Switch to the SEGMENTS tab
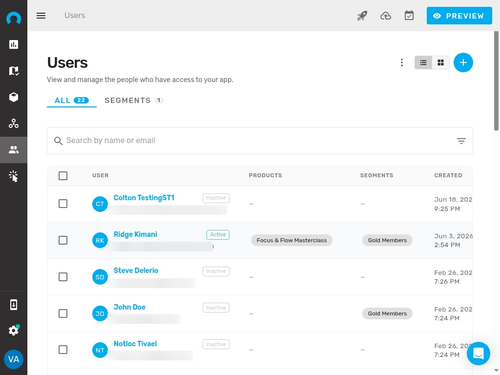 coord(134,100)
